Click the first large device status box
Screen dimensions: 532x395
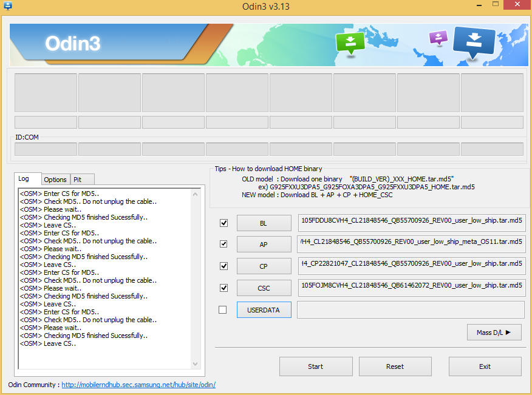46,93
